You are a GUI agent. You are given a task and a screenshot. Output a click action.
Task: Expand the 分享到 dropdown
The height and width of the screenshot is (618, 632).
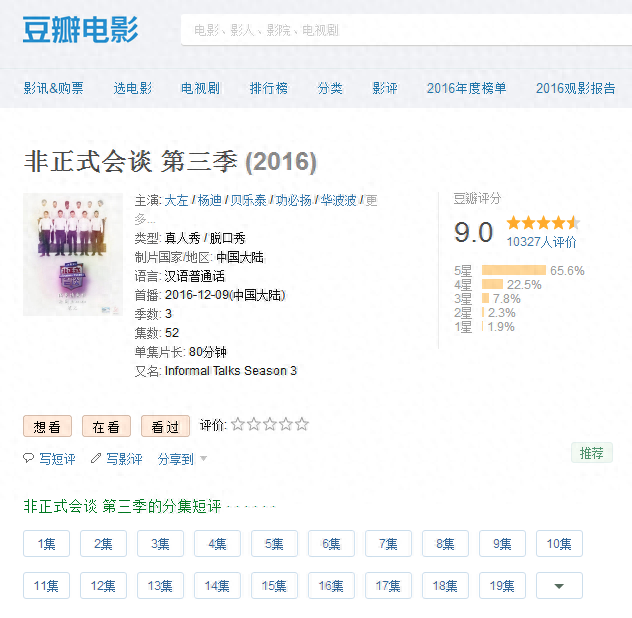[x=182, y=459]
